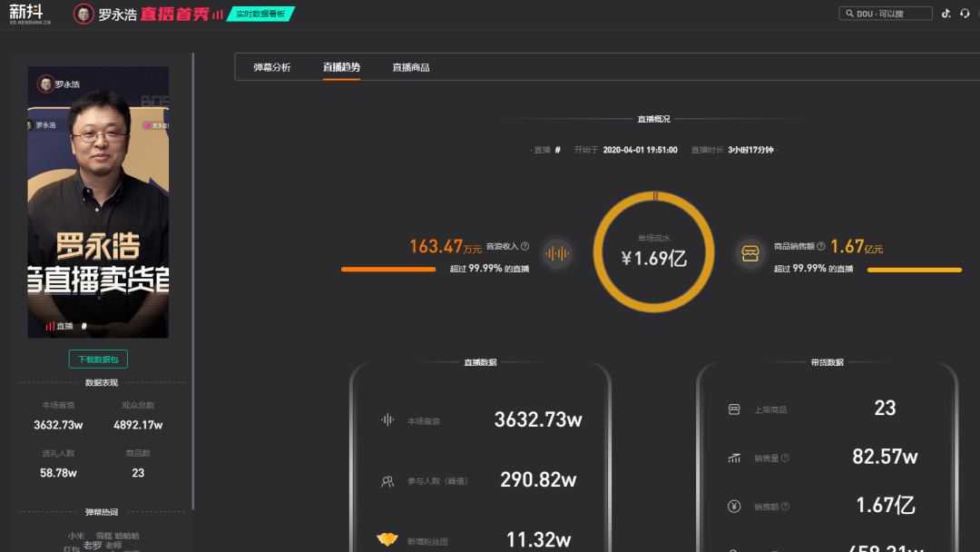Click the sound wave round icon

556,253
